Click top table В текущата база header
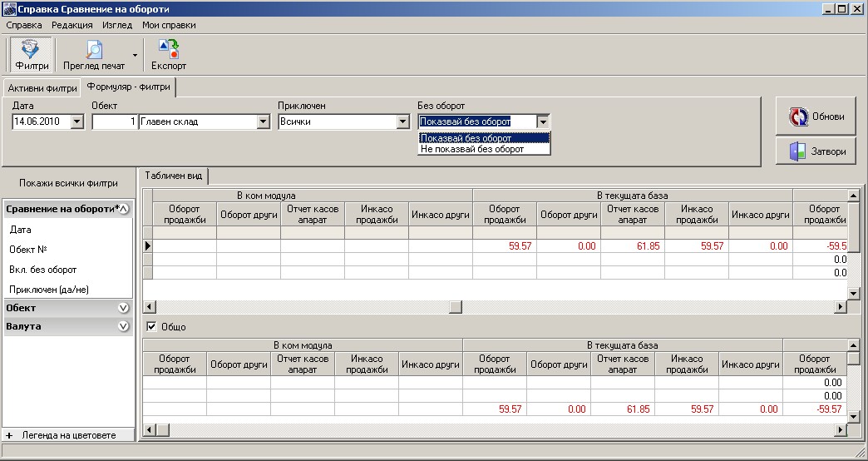 point(632,195)
